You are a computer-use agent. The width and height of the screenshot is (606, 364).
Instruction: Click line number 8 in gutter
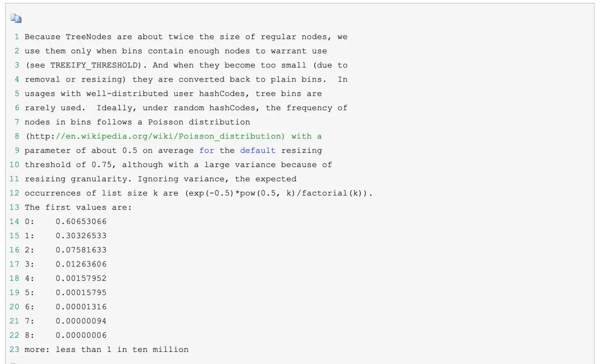pos(17,136)
